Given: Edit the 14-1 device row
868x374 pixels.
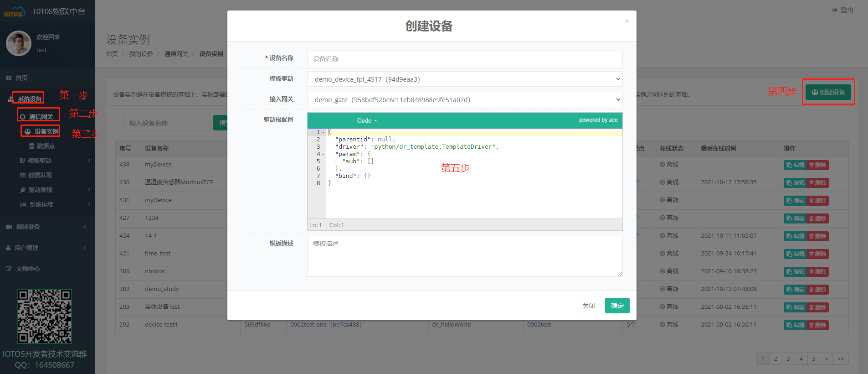Looking at the screenshot, I should pos(795,236).
